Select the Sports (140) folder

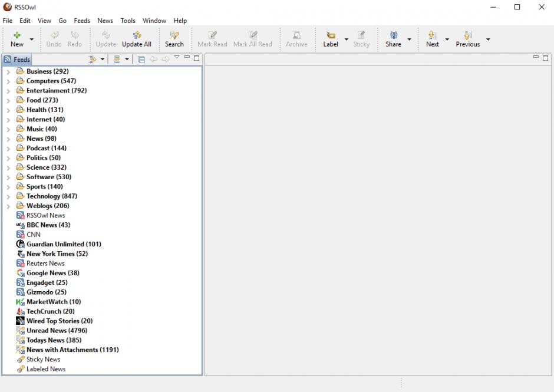click(45, 186)
